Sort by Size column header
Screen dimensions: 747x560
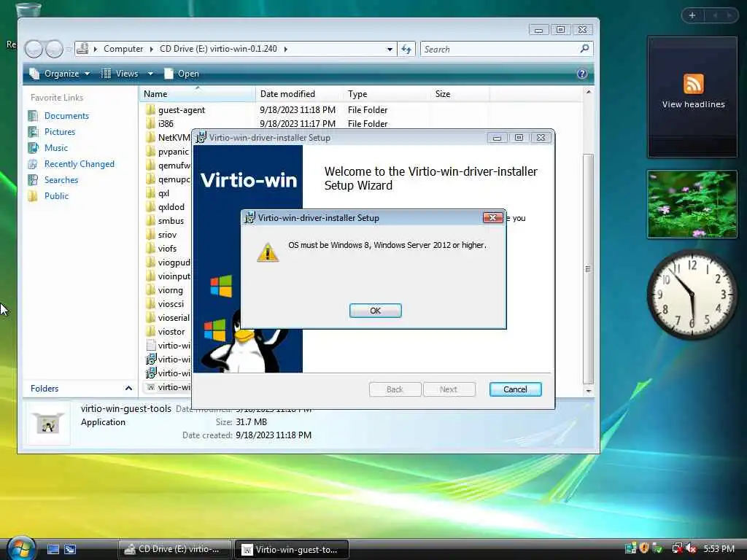(x=460, y=94)
